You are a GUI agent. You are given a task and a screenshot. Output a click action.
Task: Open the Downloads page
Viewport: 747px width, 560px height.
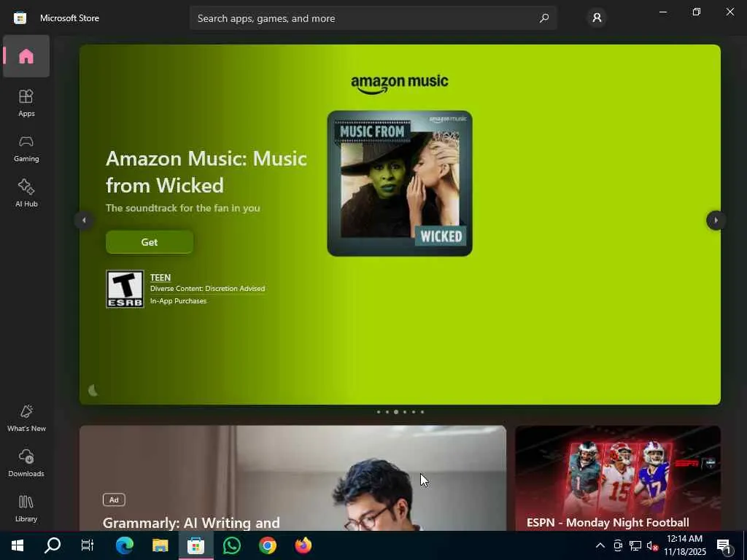coord(26,463)
